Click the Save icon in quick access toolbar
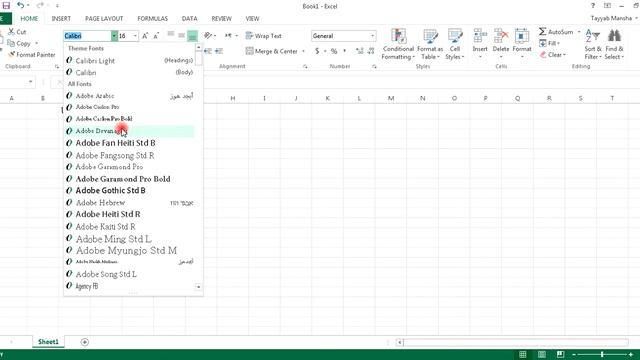The height and width of the screenshot is (360, 640). point(6,5)
